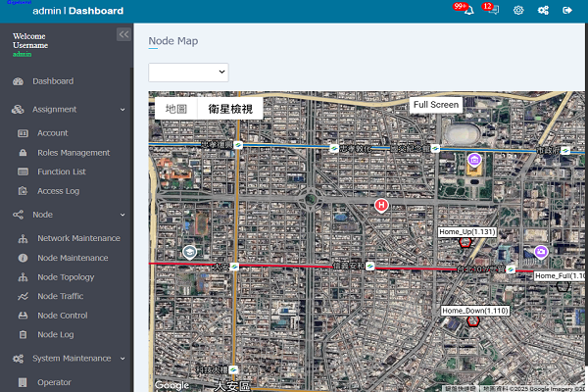The image size is (588, 392).
Task: Click the Home_Up node hexagon marker
Action: pyautogui.click(x=465, y=242)
